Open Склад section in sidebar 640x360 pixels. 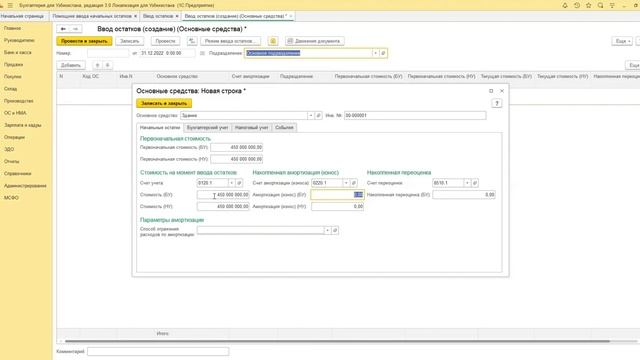click(11, 89)
